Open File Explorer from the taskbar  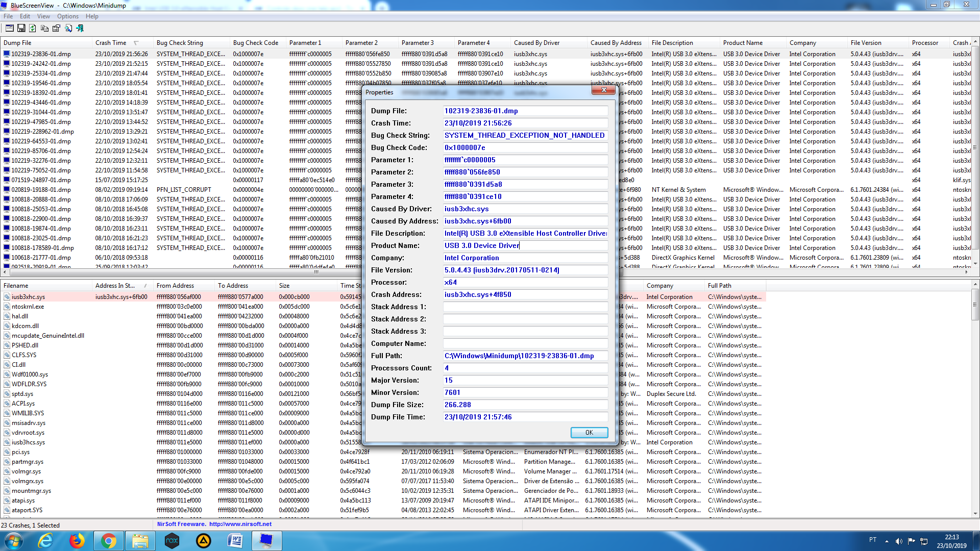coord(140,541)
